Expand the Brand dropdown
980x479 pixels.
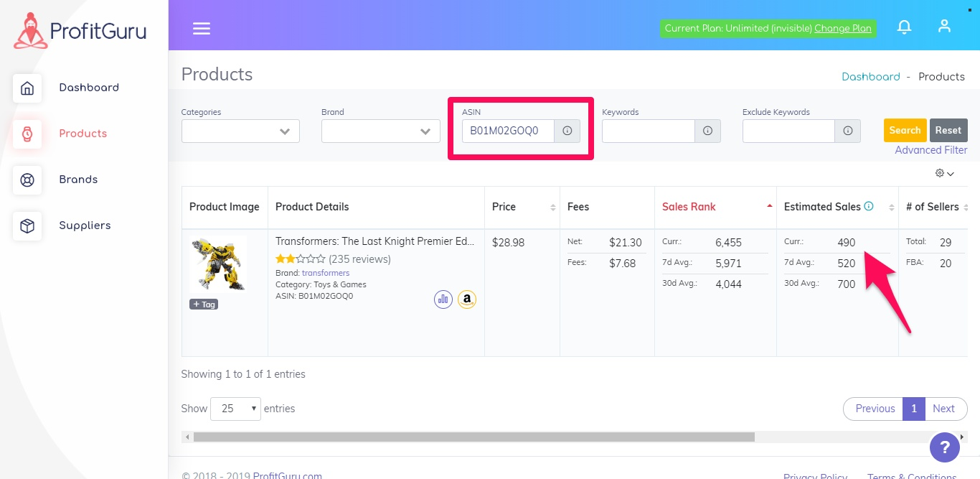(x=381, y=131)
